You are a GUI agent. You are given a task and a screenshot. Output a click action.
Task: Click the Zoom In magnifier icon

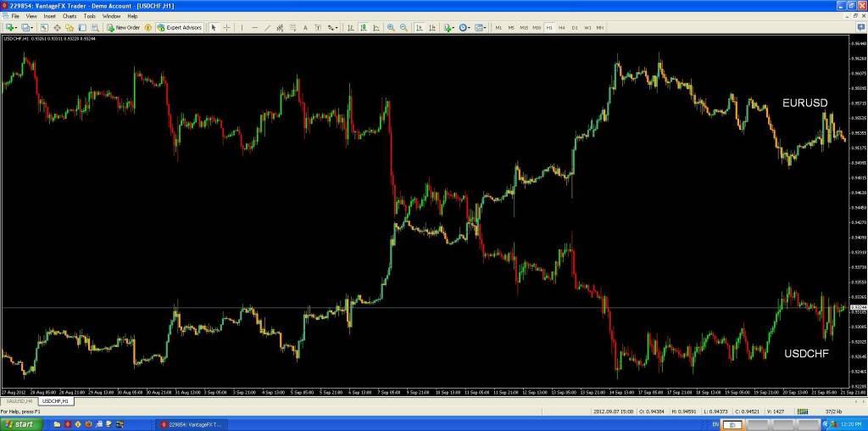tap(391, 27)
